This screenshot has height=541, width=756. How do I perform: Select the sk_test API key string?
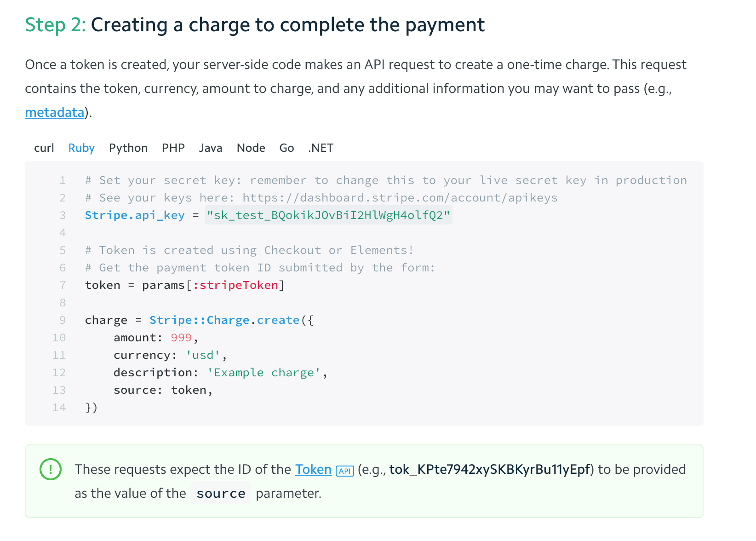point(328,215)
